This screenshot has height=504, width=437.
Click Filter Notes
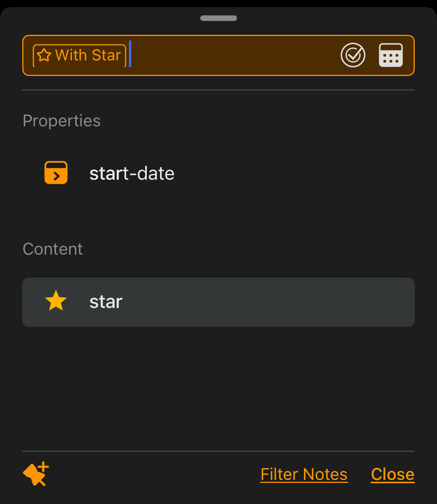304,474
